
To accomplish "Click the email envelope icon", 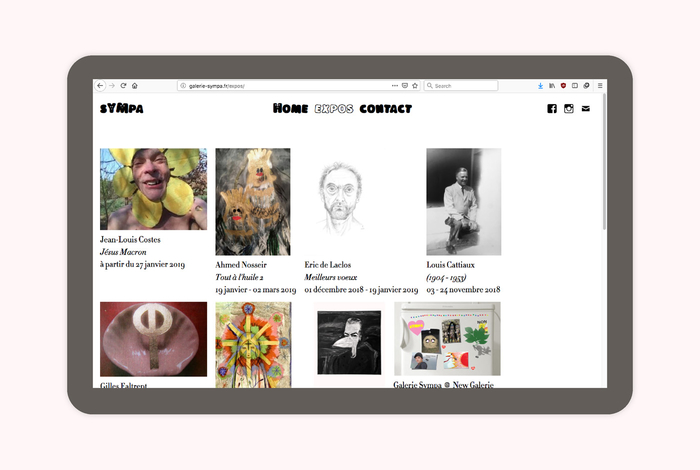I will (x=586, y=108).
